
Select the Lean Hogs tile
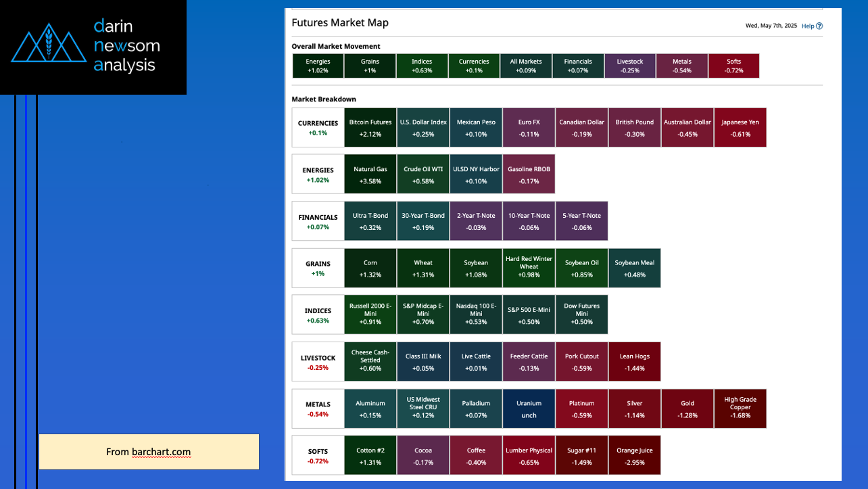click(635, 362)
